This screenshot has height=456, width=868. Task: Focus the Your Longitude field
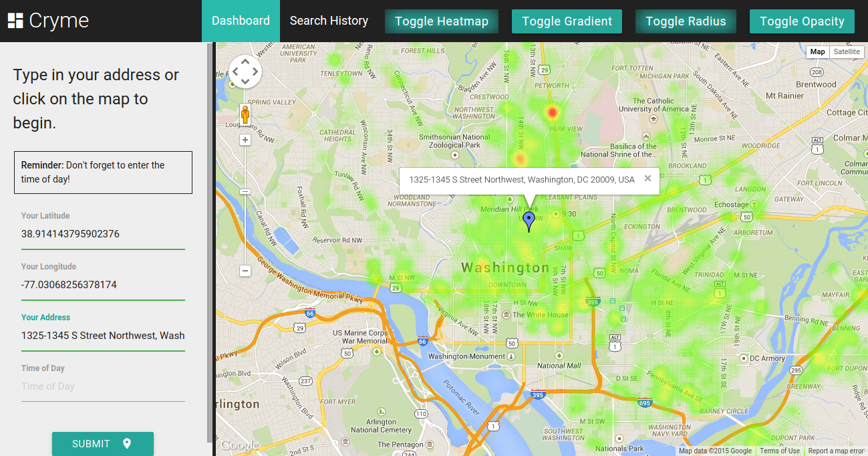103,285
